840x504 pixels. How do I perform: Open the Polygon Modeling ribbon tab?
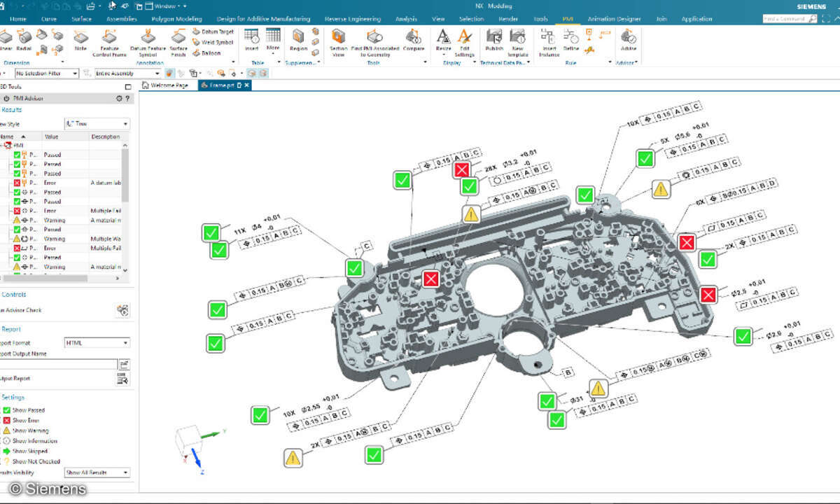(x=177, y=19)
